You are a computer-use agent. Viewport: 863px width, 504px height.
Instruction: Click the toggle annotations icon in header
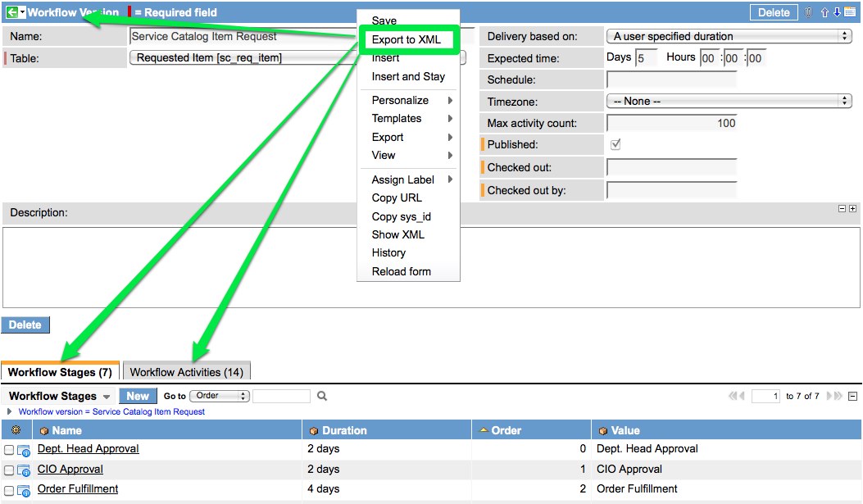click(x=850, y=12)
